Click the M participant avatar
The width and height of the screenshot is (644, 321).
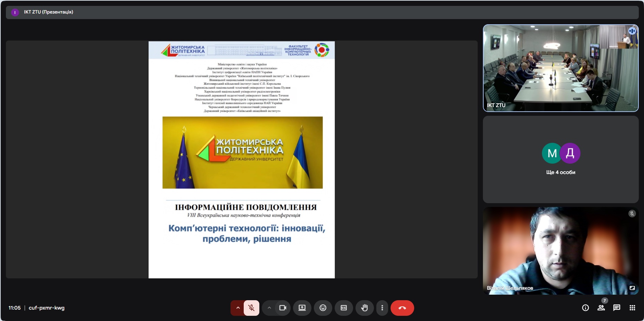552,153
